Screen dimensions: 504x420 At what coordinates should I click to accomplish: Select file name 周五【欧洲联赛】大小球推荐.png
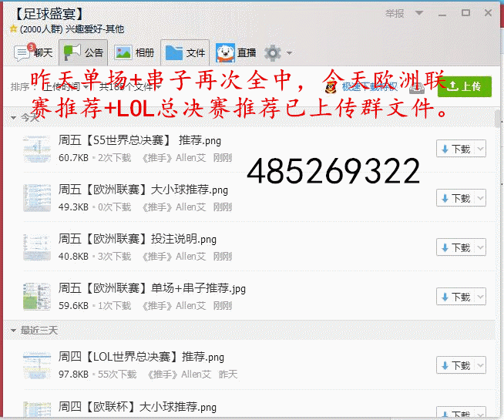143,190
